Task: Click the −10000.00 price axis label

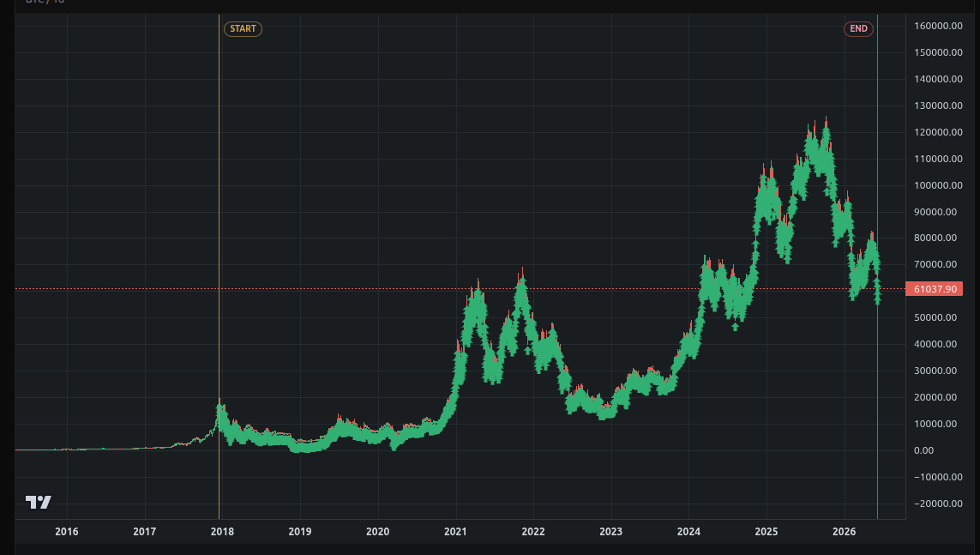Action: click(x=938, y=476)
